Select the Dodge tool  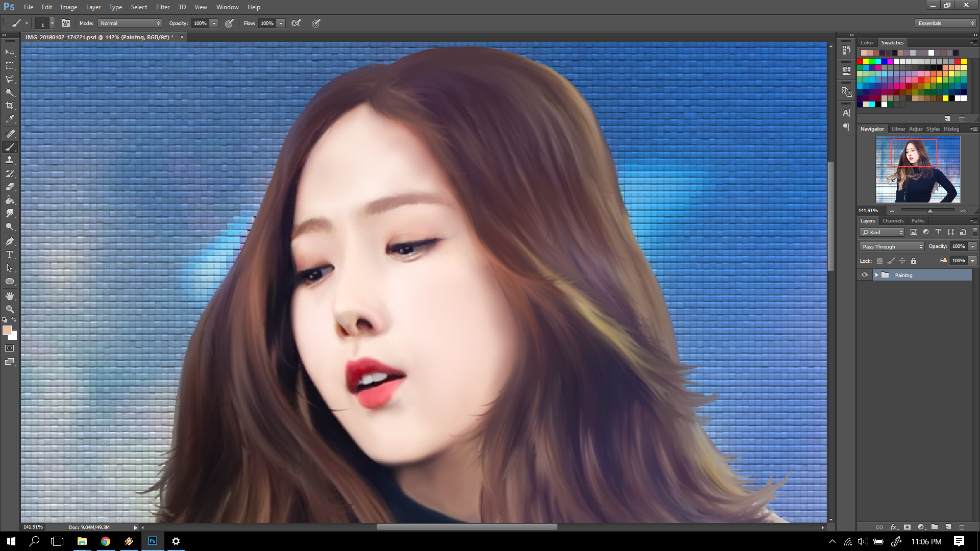pos(10,227)
